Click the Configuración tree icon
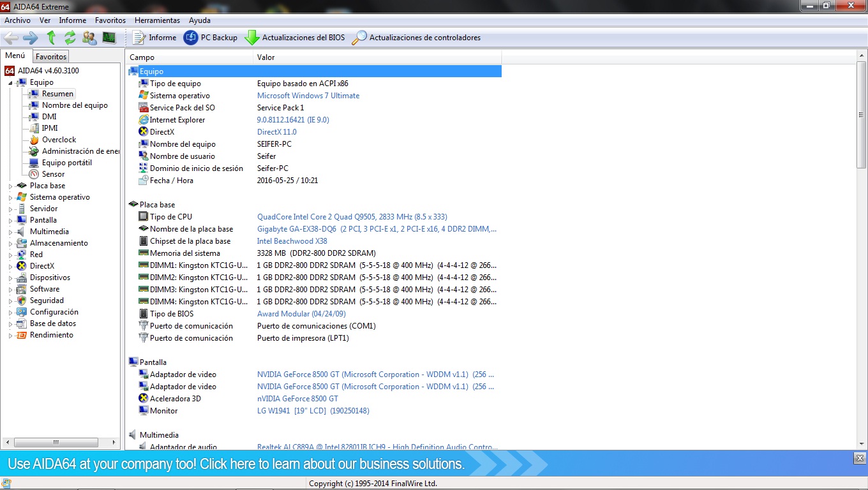This screenshot has height=490, width=868. (x=22, y=312)
